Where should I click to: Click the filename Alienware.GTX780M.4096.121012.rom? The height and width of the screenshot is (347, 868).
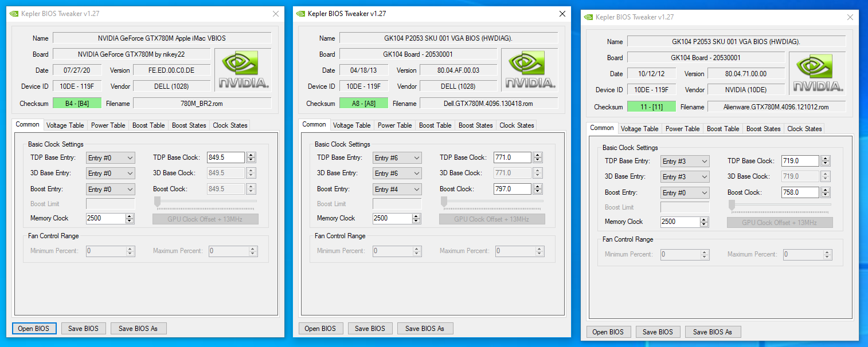777,107
